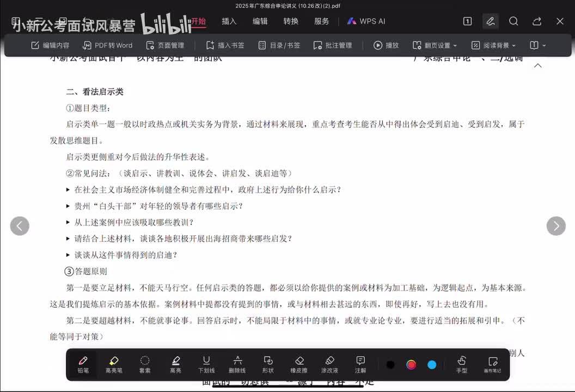
Task: Click 插入书签 insert bookmark
Action: [x=225, y=45]
